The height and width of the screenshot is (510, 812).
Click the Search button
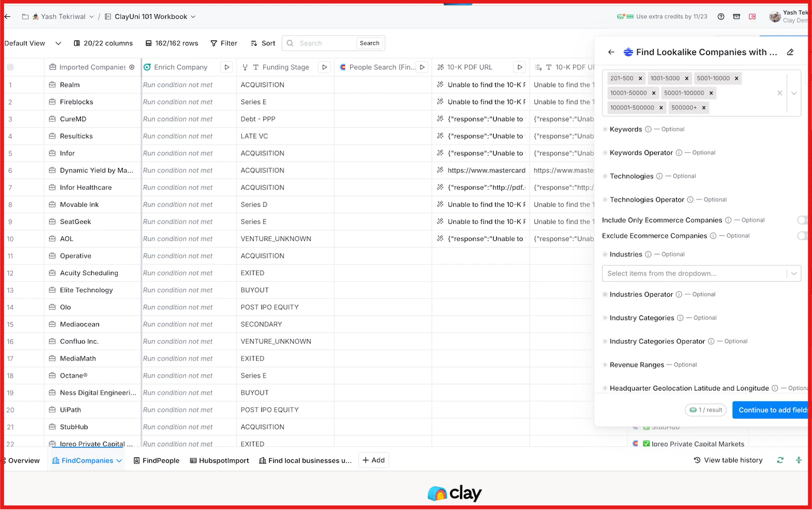click(x=369, y=43)
